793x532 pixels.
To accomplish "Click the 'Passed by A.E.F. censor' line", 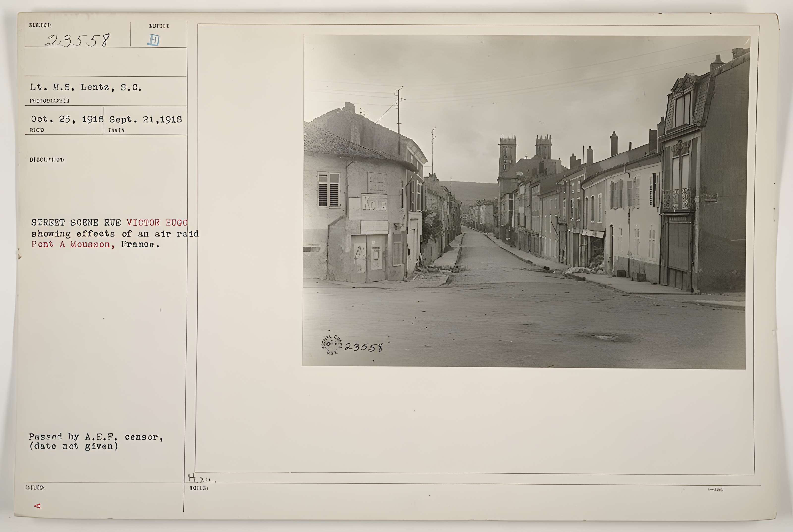I will point(96,437).
